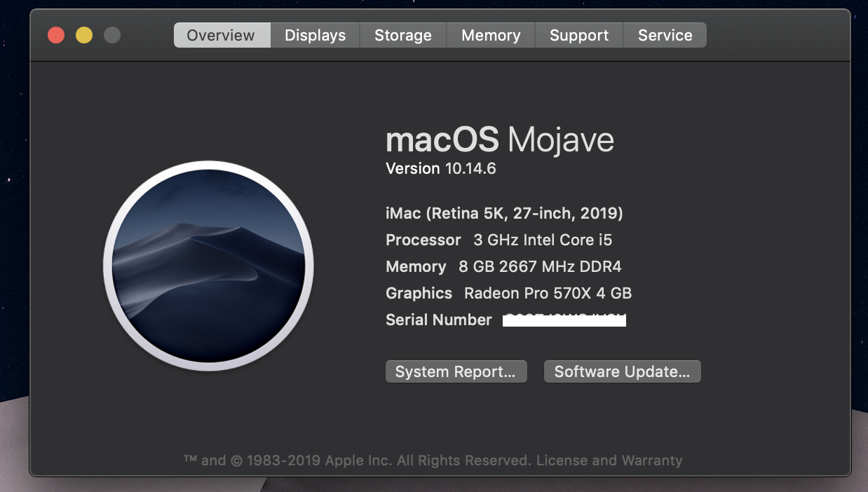Switch to the Overview tab
The height and width of the screenshot is (492, 868).
tap(222, 35)
